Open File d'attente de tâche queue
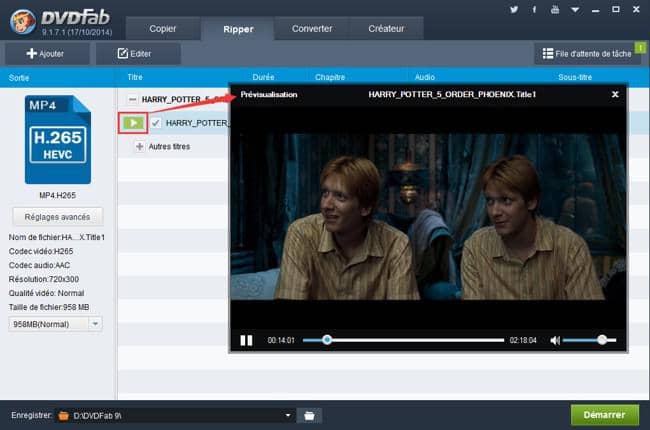Screen dimensions: 650x430 [x=587, y=53]
